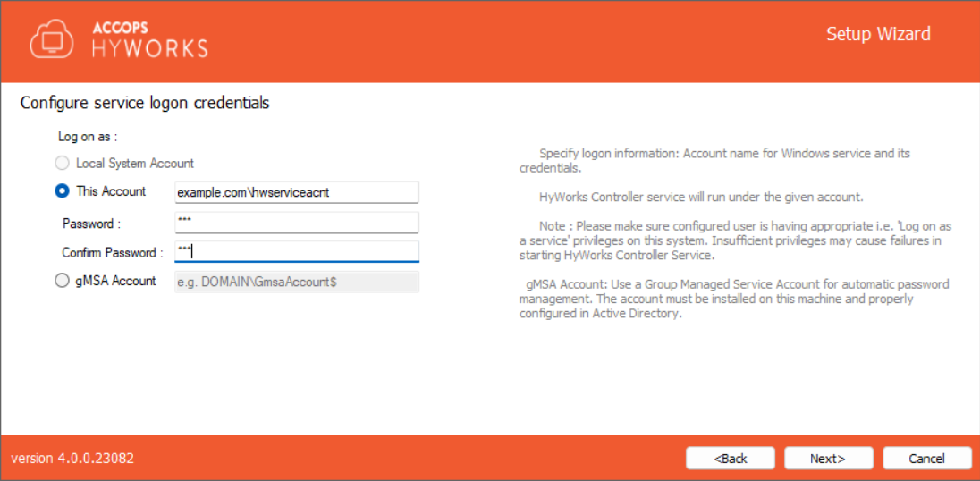
Task: Proceed by pressing the Next> button
Action: tap(828, 459)
